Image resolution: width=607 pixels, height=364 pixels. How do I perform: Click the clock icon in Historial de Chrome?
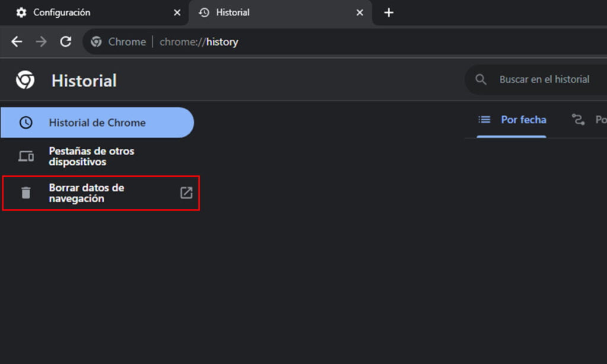26,123
